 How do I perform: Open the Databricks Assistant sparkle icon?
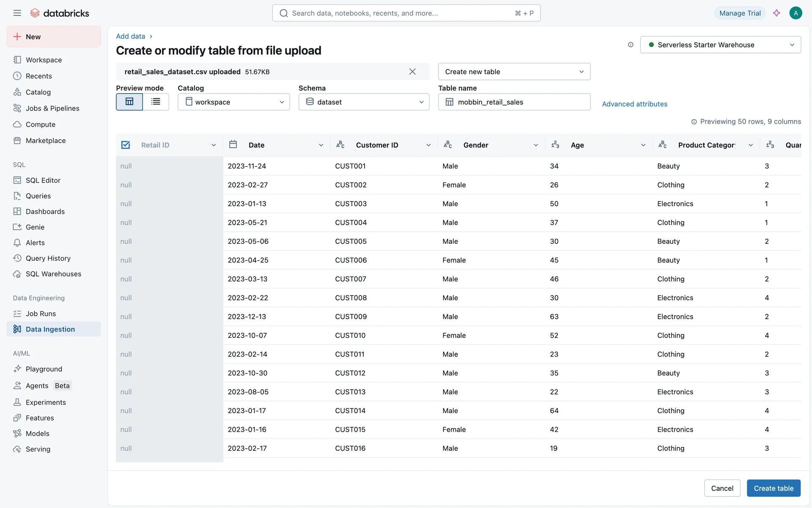point(776,13)
